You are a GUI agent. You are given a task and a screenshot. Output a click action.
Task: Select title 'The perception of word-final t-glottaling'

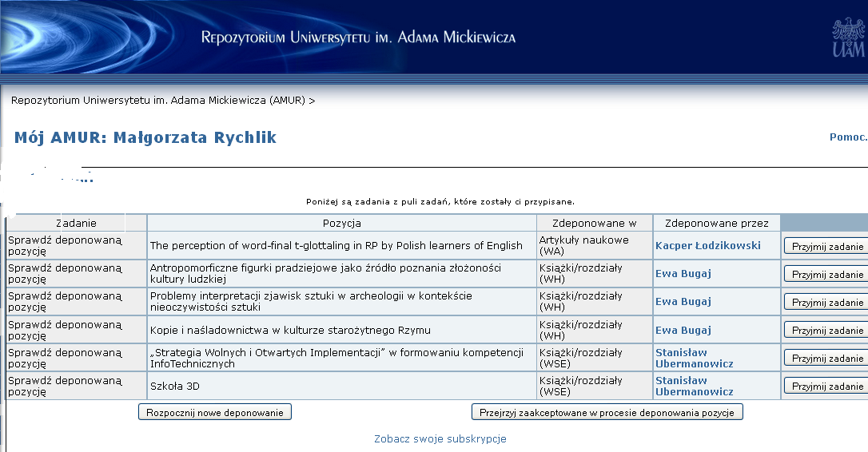(x=336, y=246)
